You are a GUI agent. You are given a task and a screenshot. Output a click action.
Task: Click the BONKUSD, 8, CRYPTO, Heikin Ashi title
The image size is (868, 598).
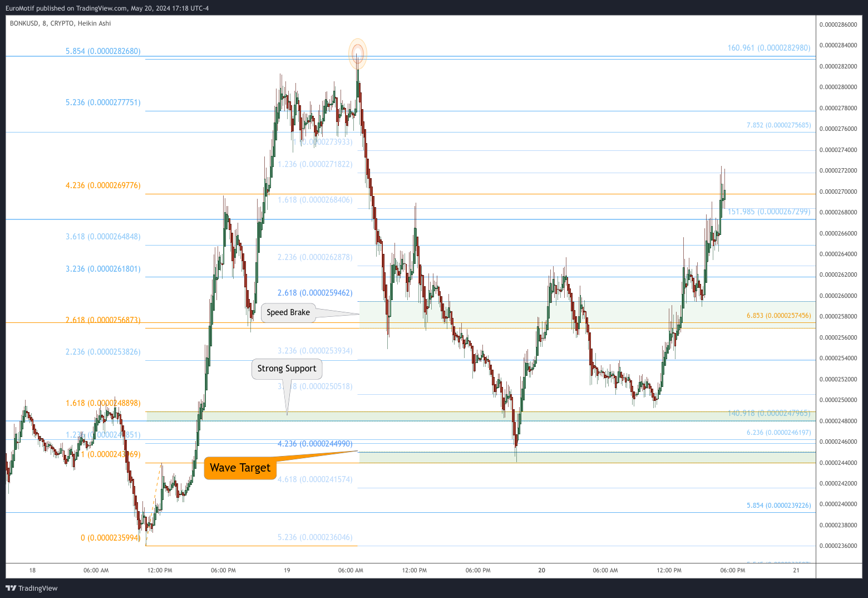click(x=61, y=23)
